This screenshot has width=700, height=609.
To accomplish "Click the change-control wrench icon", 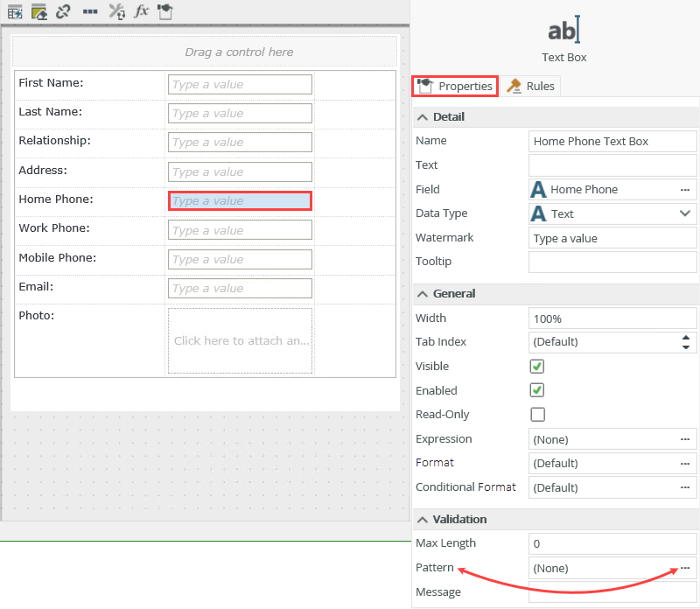I will click(x=116, y=12).
